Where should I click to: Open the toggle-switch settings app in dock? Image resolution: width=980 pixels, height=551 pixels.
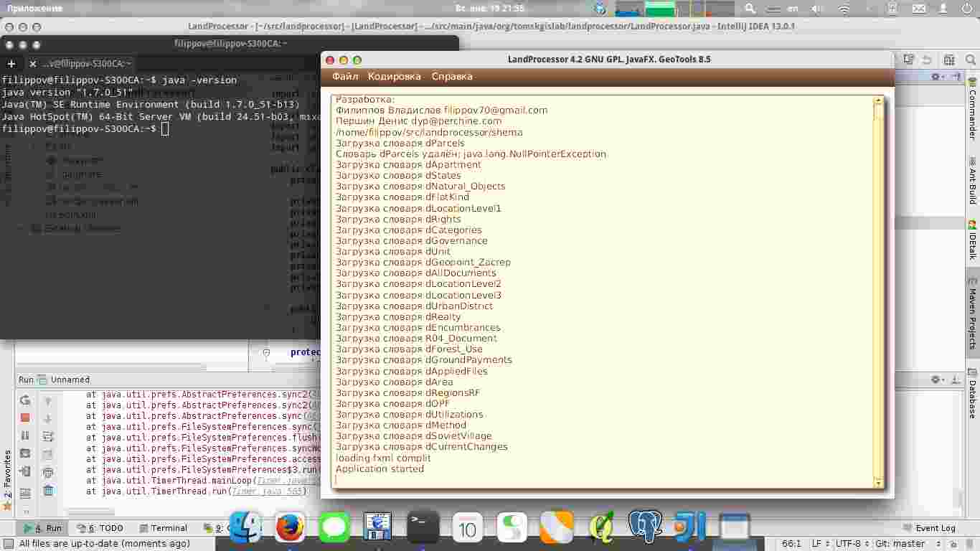(x=512, y=528)
